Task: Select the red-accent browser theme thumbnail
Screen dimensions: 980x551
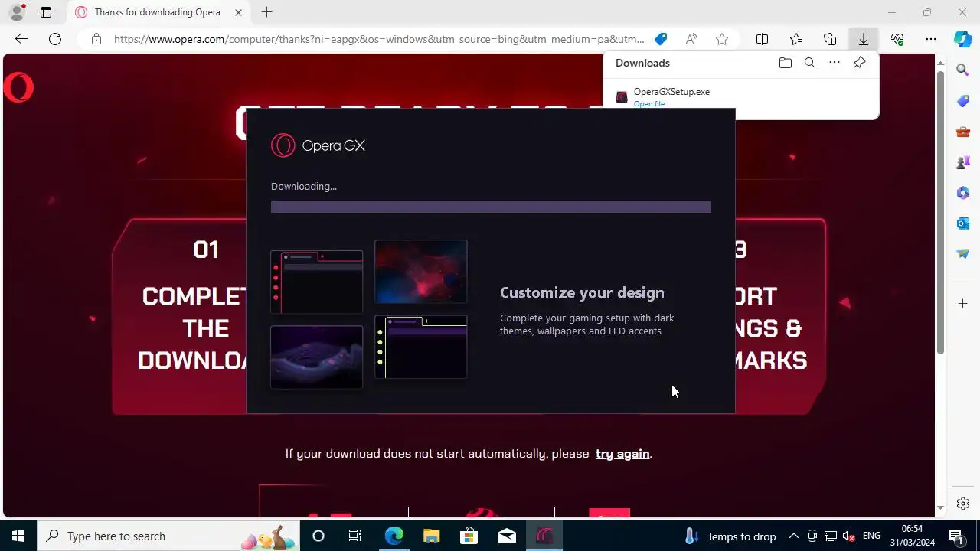Action: pyautogui.click(x=317, y=282)
